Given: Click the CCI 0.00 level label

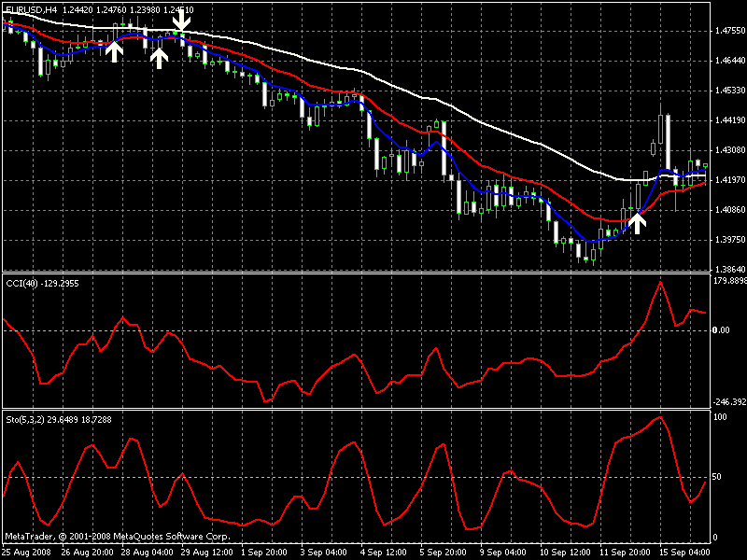Looking at the screenshot, I should (x=723, y=329).
